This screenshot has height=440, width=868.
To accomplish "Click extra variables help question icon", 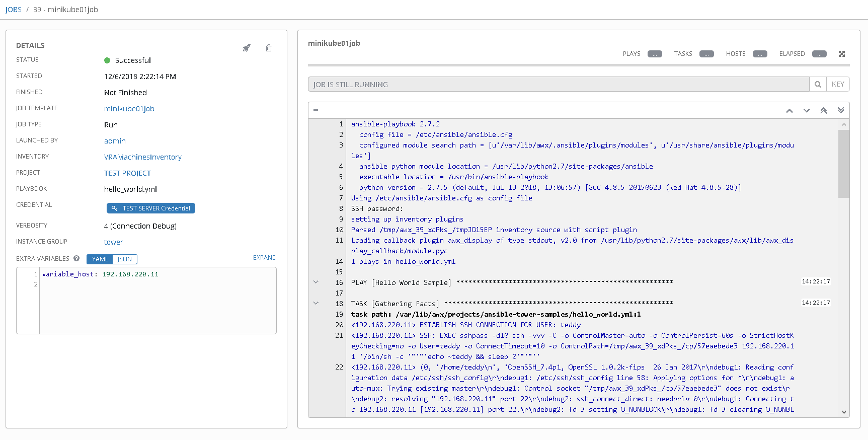I will pos(76,258).
